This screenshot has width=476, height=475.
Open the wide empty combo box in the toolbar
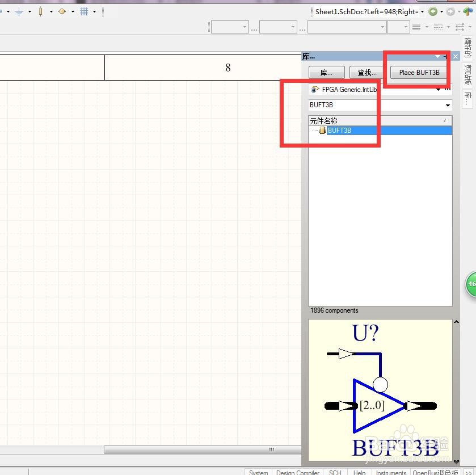pyautogui.click(x=347, y=27)
